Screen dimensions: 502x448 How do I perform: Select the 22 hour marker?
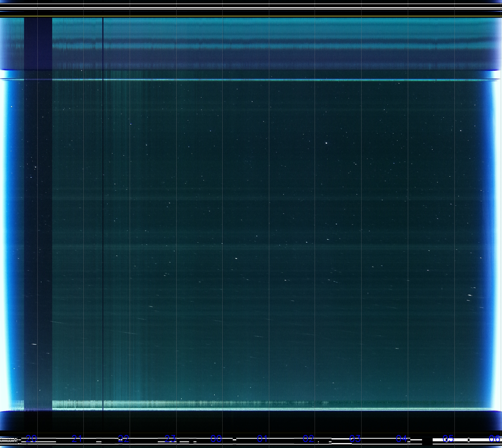pos(123,438)
